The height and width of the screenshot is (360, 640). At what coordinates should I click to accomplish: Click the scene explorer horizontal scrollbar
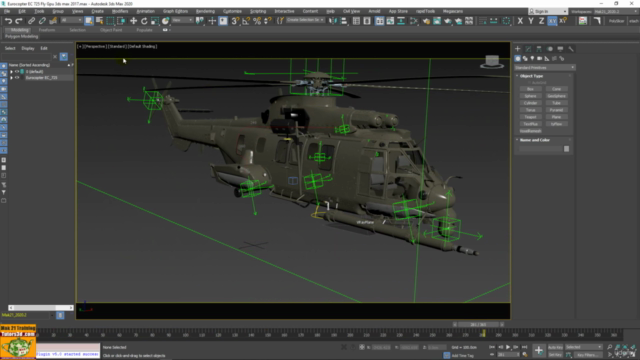pyautogui.click(x=41, y=308)
